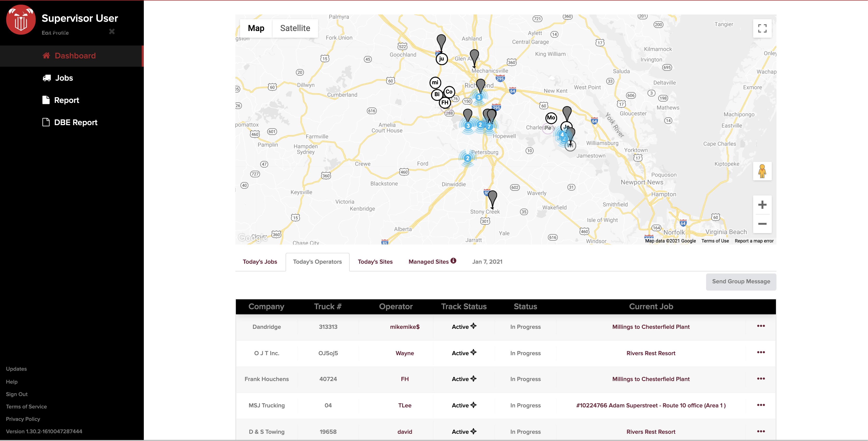Viewport: 868px width, 441px height.
Task: Switch to Today's Jobs tab
Action: tap(260, 262)
